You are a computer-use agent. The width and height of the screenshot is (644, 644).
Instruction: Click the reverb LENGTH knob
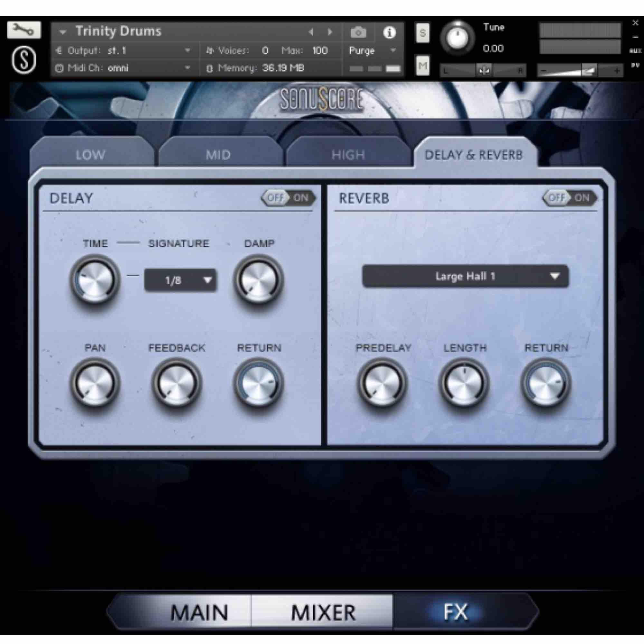tap(464, 383)
